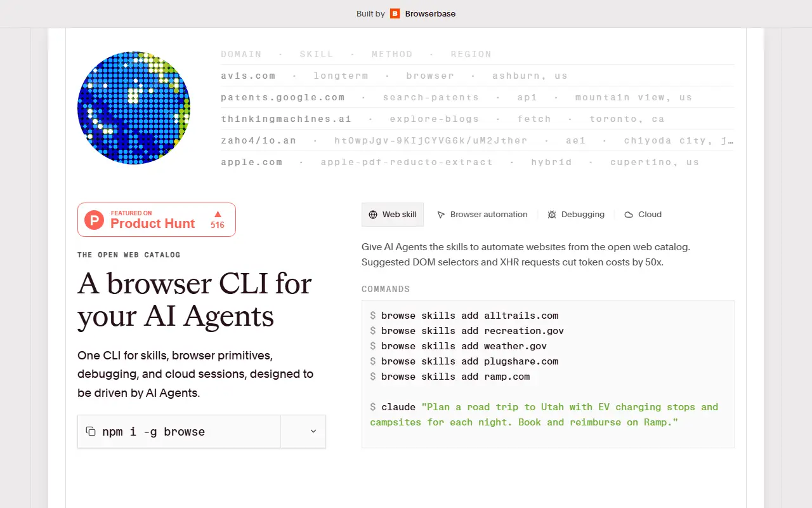Click the browse skills add weather.gov line
The height and width of the screenshot is (508, 812).
pyautogui.click(x=458, y=346)
